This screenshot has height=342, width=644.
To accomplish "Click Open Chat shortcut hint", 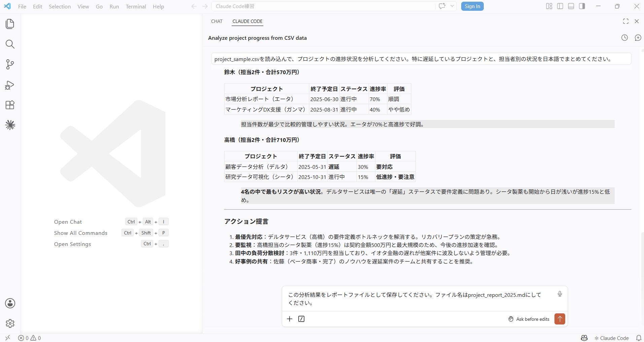I will tap(68, 222).
